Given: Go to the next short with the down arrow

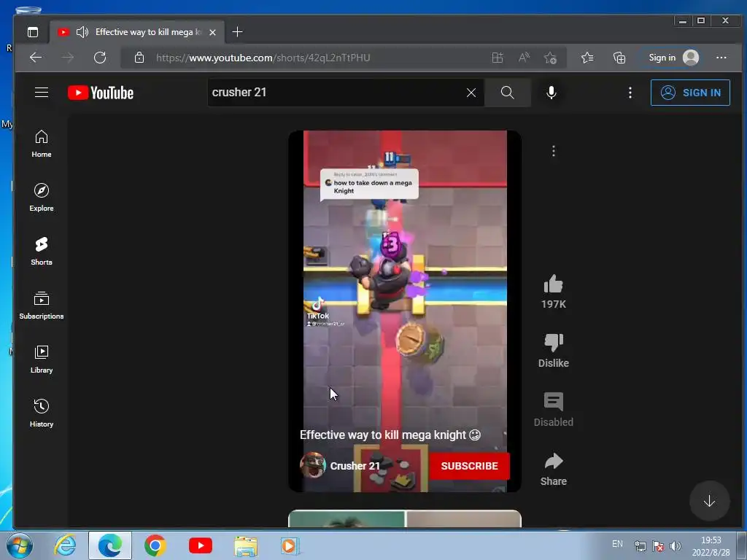Looking at the screenshot, I should [709, 501].
